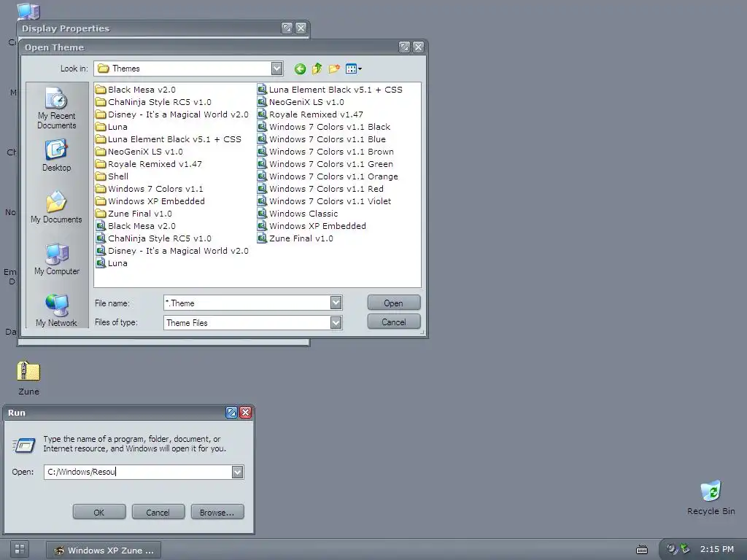Select Luna Element Black v5.1 + CSS folder
The width and height of the screenshot is (747, 560).
[x=169, y=139]
